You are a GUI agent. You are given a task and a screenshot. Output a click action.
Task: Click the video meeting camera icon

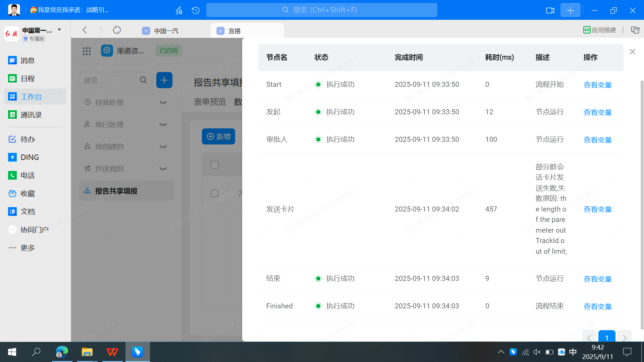pos(550,10)
